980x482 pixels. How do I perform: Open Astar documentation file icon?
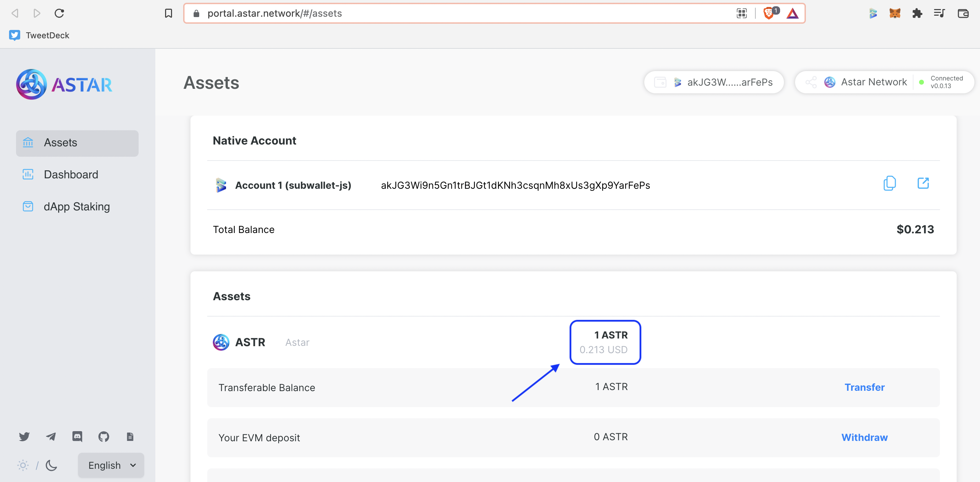[x=130, y=436]
